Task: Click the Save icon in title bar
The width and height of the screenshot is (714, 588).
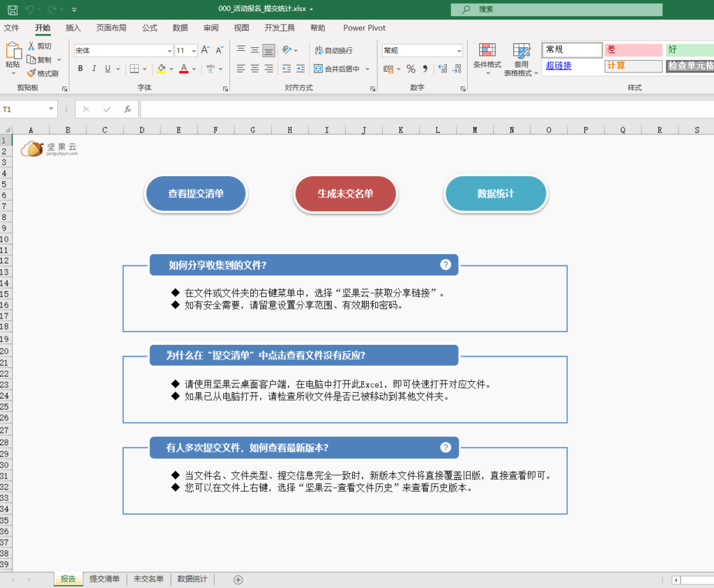Action: pos(13,9)
